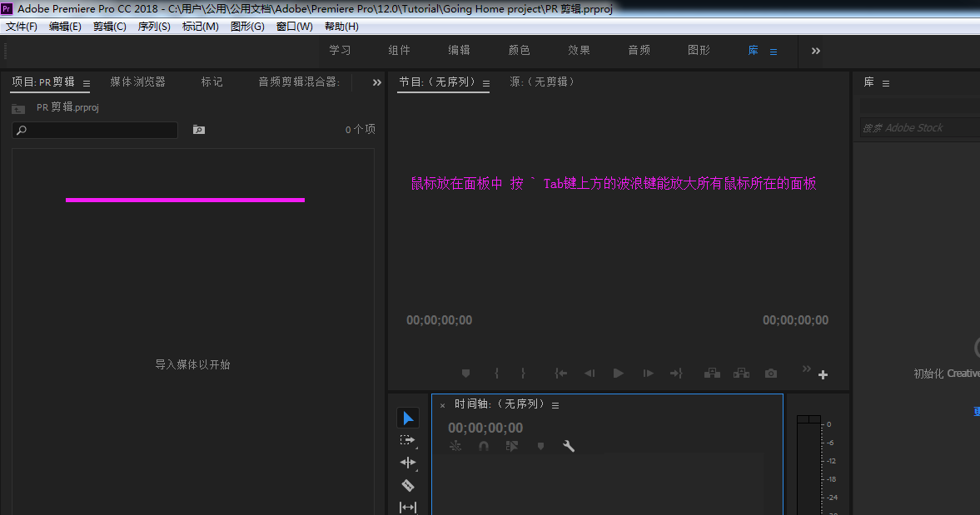This screenshot has width=980, height=515.
Task: Step forward one frame
Action: pos(648,374)
